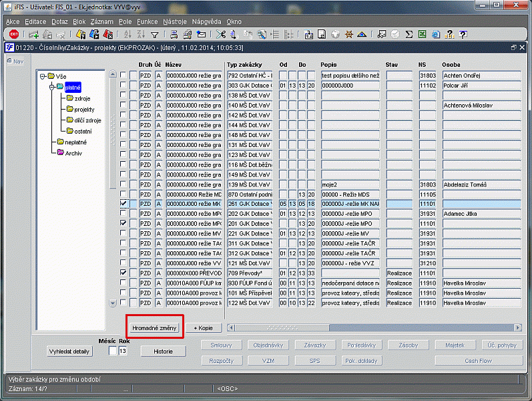The image size is (532, 401).
Task: Click the scroll up arrow of record list
Action: tap(113, 74)
